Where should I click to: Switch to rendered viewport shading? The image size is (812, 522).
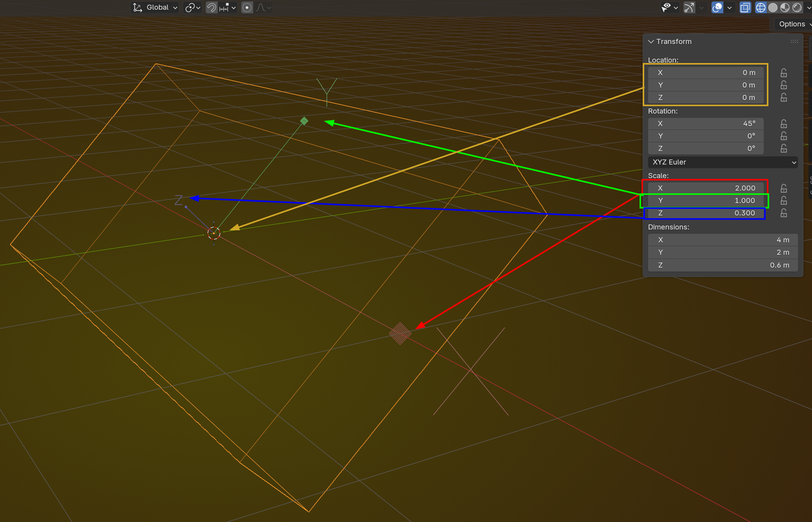pyautogui.click(x=797, y=8)
